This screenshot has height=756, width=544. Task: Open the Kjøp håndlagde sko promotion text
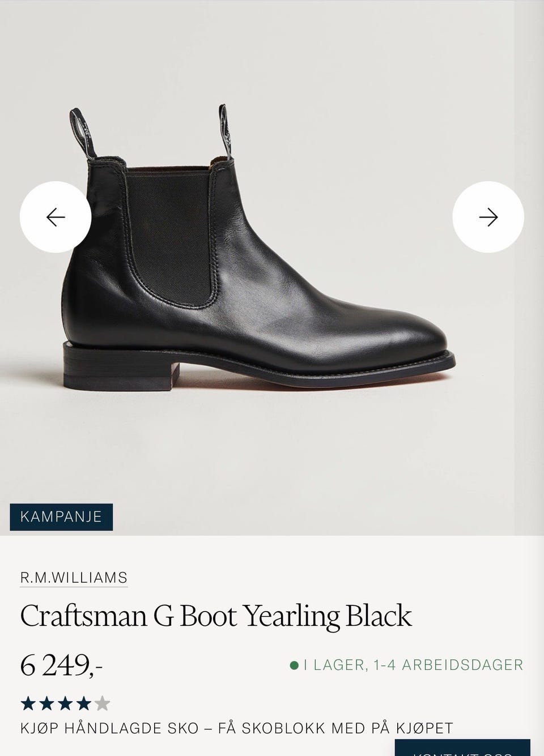(x=237, y=728)
